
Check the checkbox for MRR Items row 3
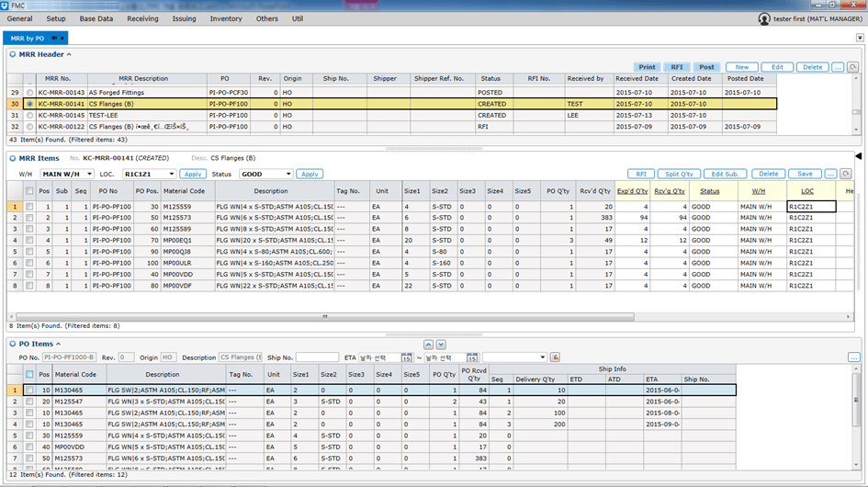[30, 229]
